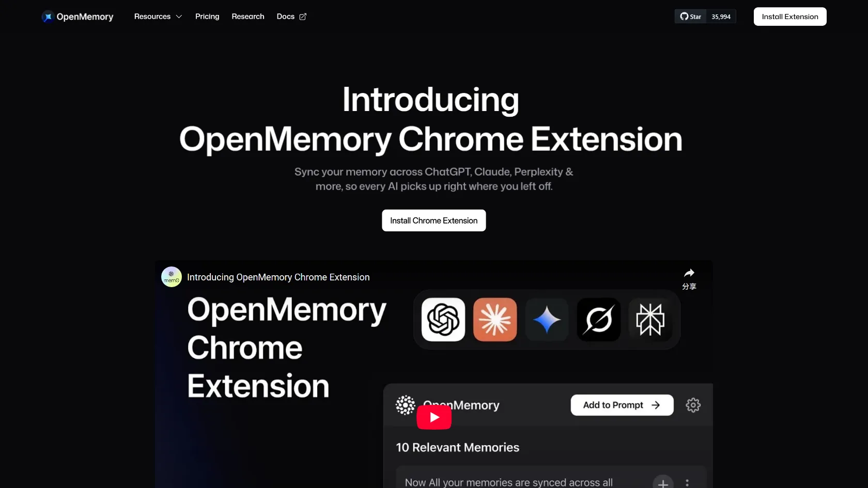The width and height of the screenshot is (868, 488).
Task: Click the Perplexity logo icon
Action: 650,320
